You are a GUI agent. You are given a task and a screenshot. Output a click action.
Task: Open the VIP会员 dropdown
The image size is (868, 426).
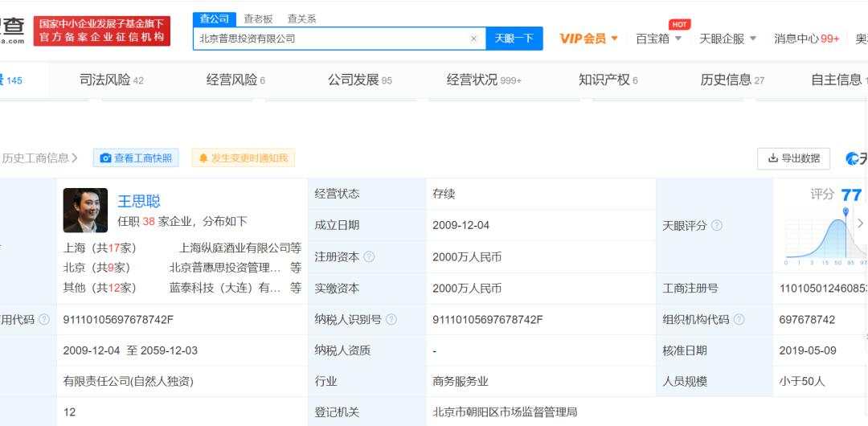click(588, 39)
